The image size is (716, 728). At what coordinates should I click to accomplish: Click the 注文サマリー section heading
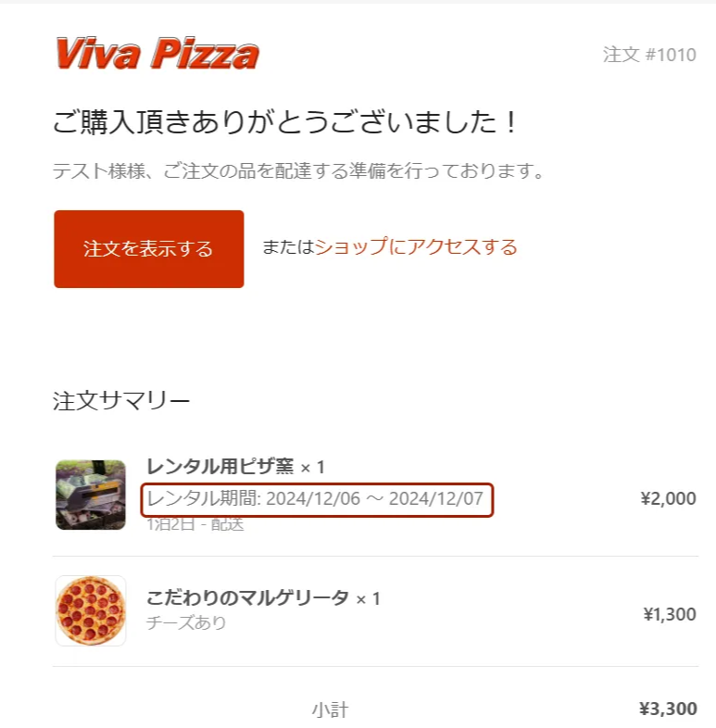pyautogui.click(x=121, y=400)
